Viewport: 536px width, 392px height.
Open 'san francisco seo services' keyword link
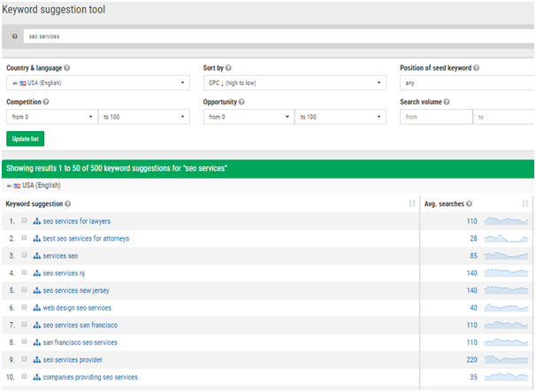[x=80, y=342]
